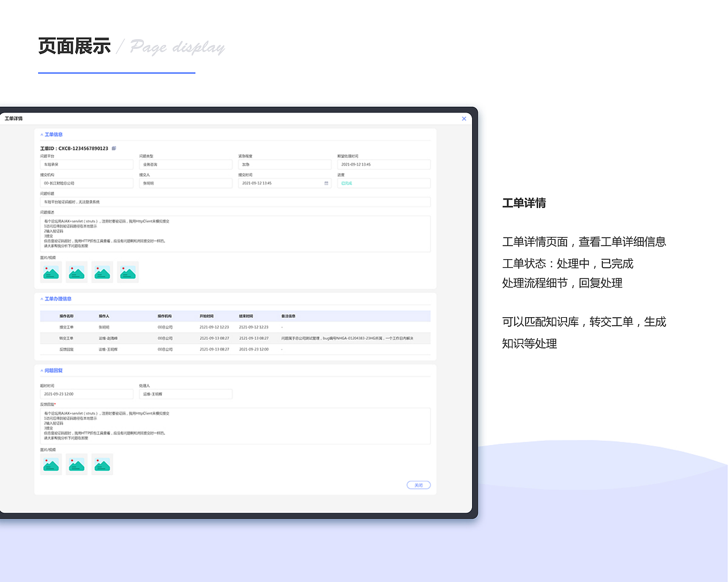Collapse the 工单办理信息 section
Screen dimensions: 728x582
click(41, 298)
